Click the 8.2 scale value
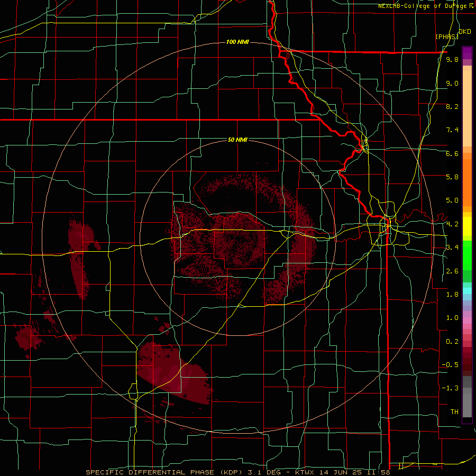 pos(452,106)
